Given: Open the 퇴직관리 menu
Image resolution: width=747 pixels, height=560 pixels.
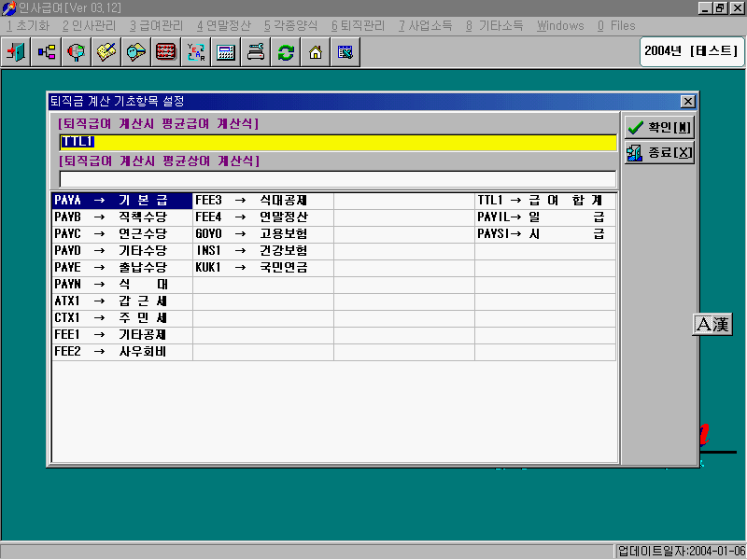Looking at the screenshot, I should click(x=359, y=25).
